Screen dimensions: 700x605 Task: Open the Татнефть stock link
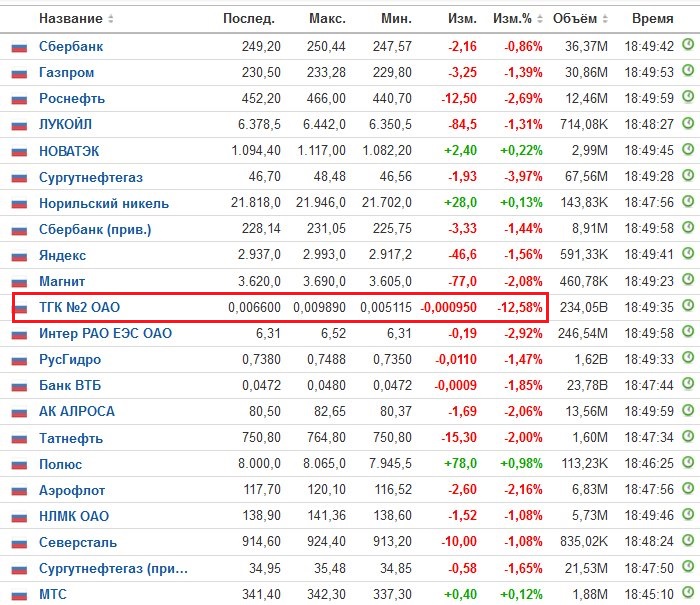(x=71, y=438)
